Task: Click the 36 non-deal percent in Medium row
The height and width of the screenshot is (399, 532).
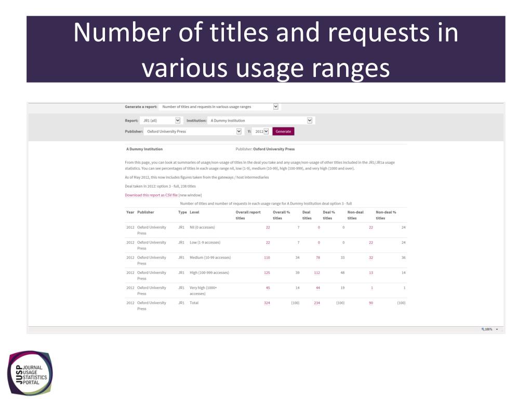Action: coord(403,258)
